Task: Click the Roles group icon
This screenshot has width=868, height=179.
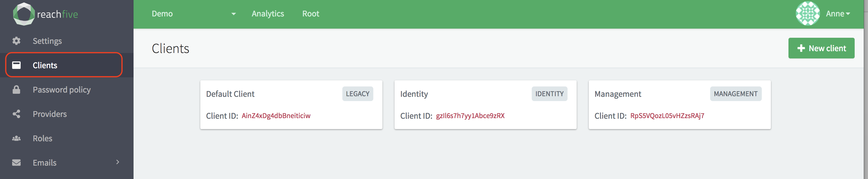Action: tap(16, 138)
